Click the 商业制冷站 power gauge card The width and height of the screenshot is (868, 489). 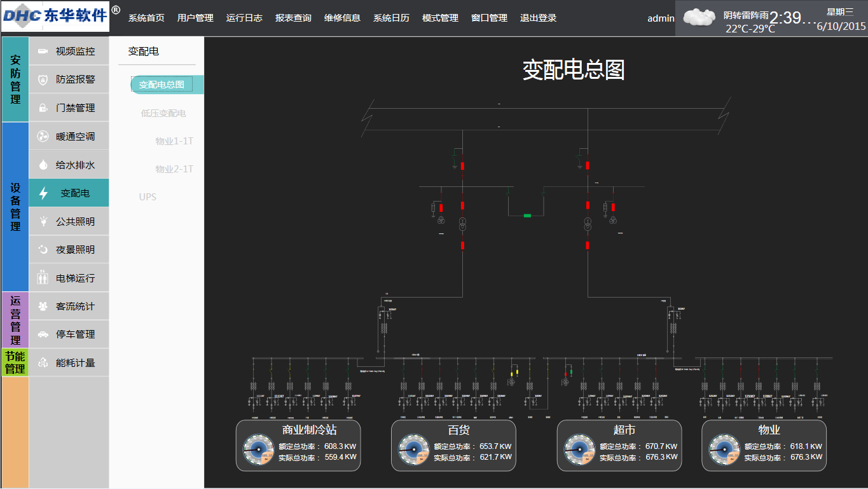pyautogui.click(x=298, y=446)
